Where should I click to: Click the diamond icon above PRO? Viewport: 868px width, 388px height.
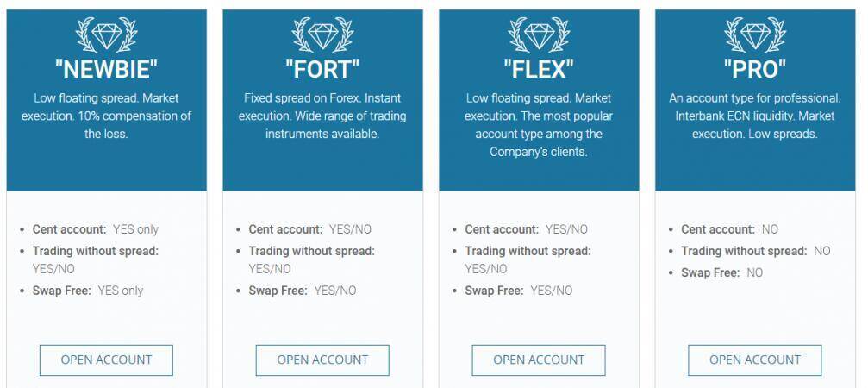click(755, 35)
